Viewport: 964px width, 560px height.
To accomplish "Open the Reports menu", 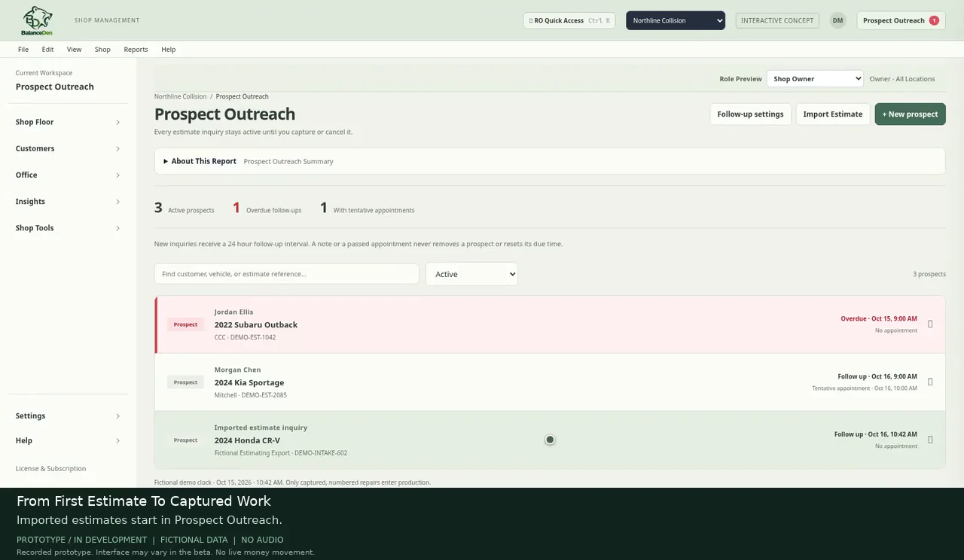I will tap(136, 49).
